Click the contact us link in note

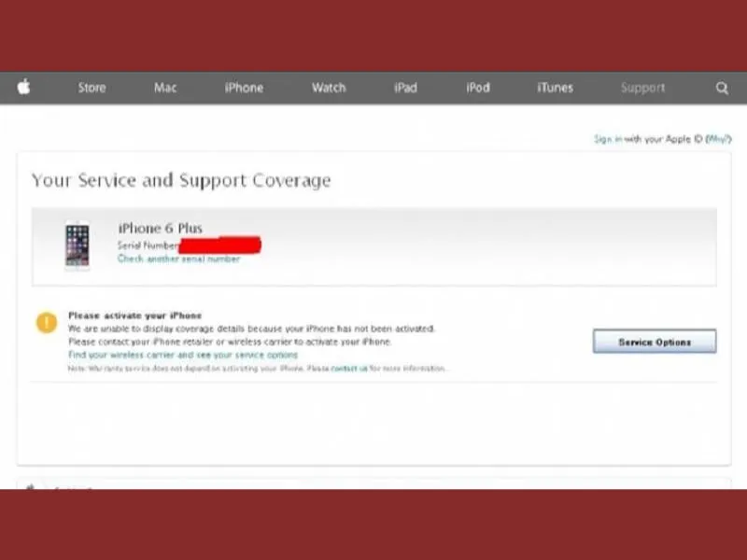pyautogui.click(x=349, y=368)
